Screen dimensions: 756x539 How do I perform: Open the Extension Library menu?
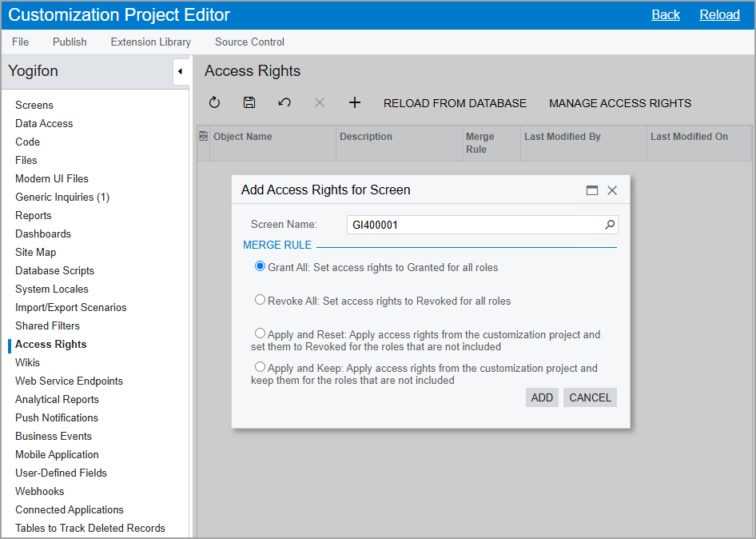(x=150, y=42)
